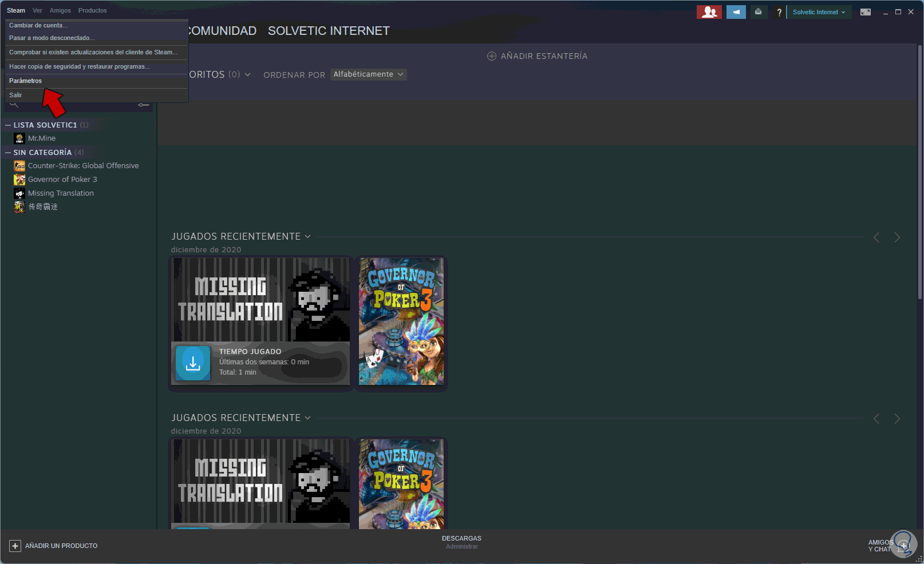Open Governor of Poker 3 cover in first shelf
Image resolution: width=924 pixels, height=564 pixels.
coord(401,321)
